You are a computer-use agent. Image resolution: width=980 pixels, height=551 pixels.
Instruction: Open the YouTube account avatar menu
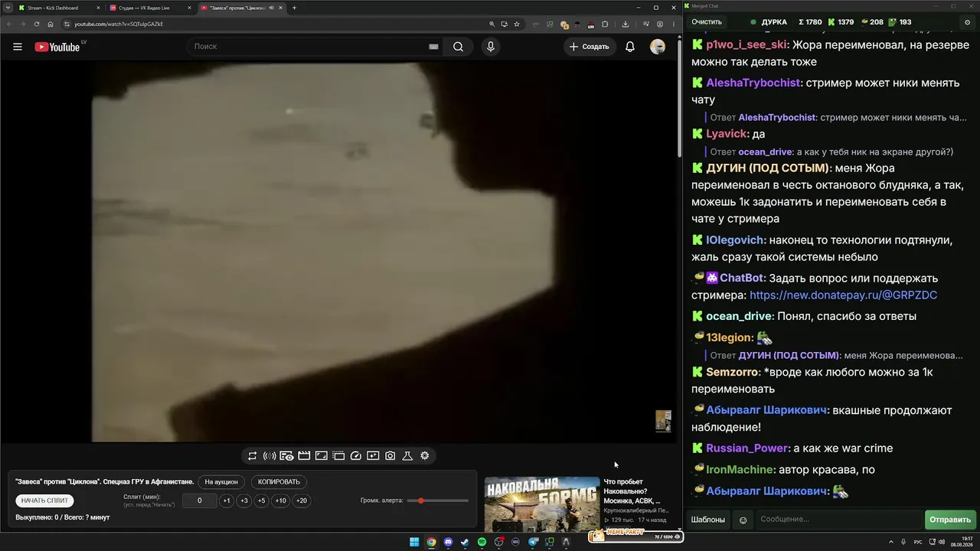(658, 47)
